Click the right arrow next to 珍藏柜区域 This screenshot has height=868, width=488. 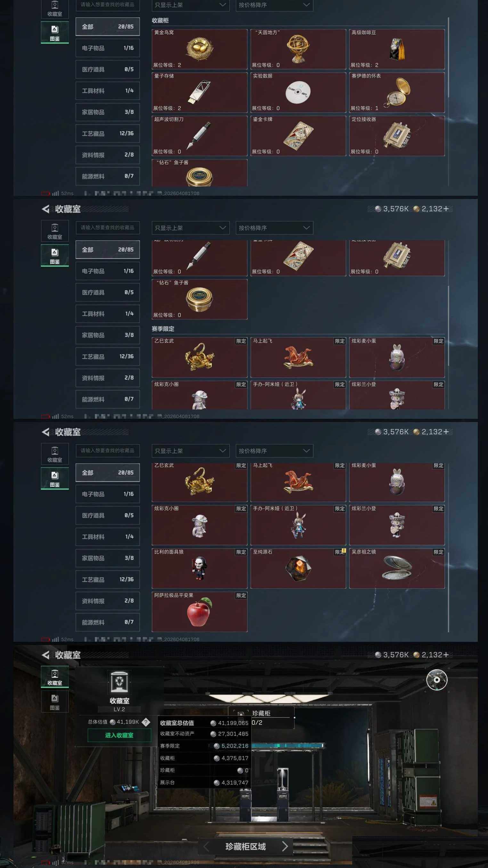click(x=285, y=846)
